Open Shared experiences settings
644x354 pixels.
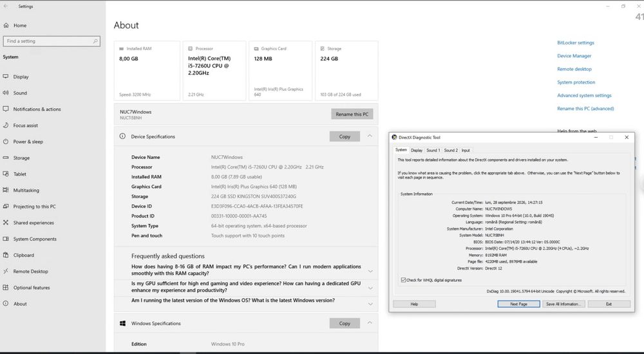[x=33, y=223]
